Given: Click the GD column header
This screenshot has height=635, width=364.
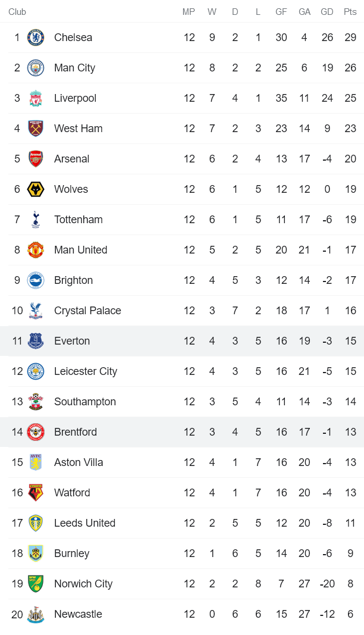Looking at the screenshot, I should [327, 12].
